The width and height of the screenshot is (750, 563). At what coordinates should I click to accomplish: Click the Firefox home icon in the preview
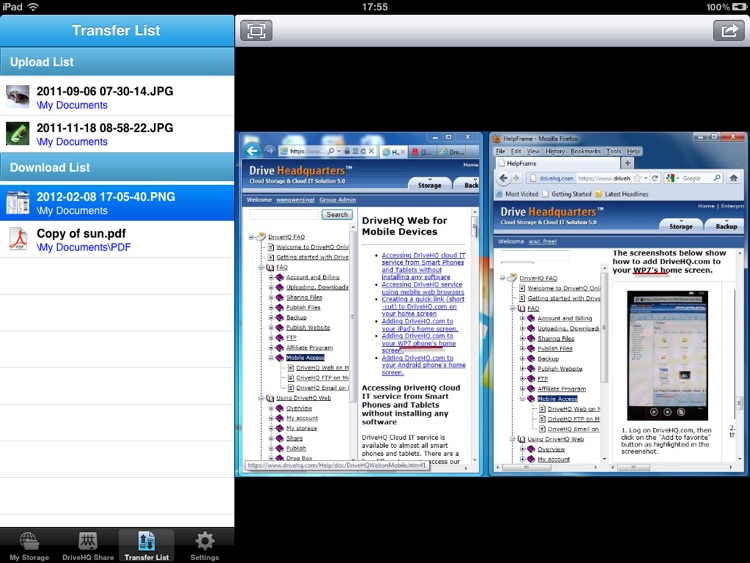click(x=734, y=178)
